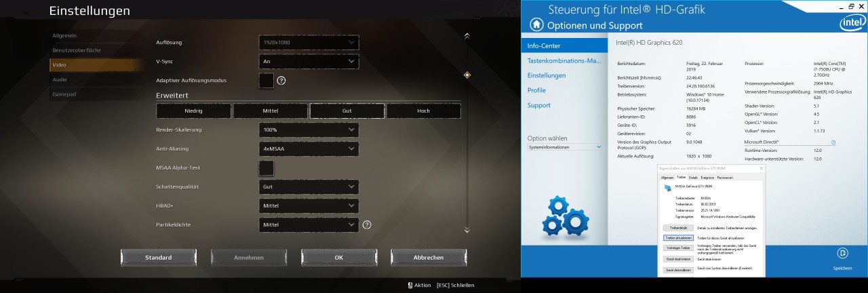Click the diamond scrollbar handle in settings
The height and width of the screenshot is (293, 868).
click(x=467, y=75)
